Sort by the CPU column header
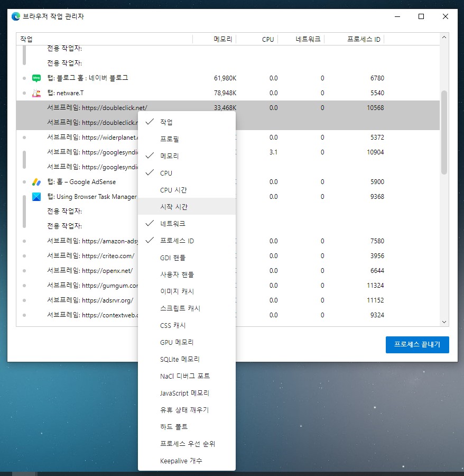 pos(257,39)
